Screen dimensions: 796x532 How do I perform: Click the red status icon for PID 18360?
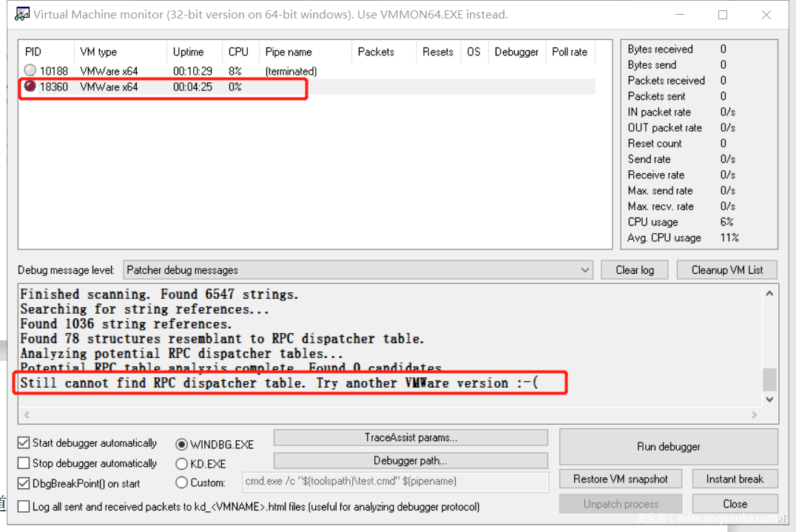(x=30, y=87)
